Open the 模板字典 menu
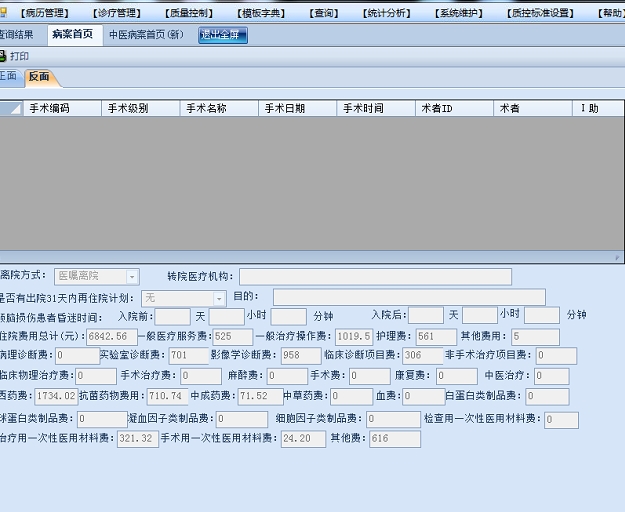 [261, 13]
